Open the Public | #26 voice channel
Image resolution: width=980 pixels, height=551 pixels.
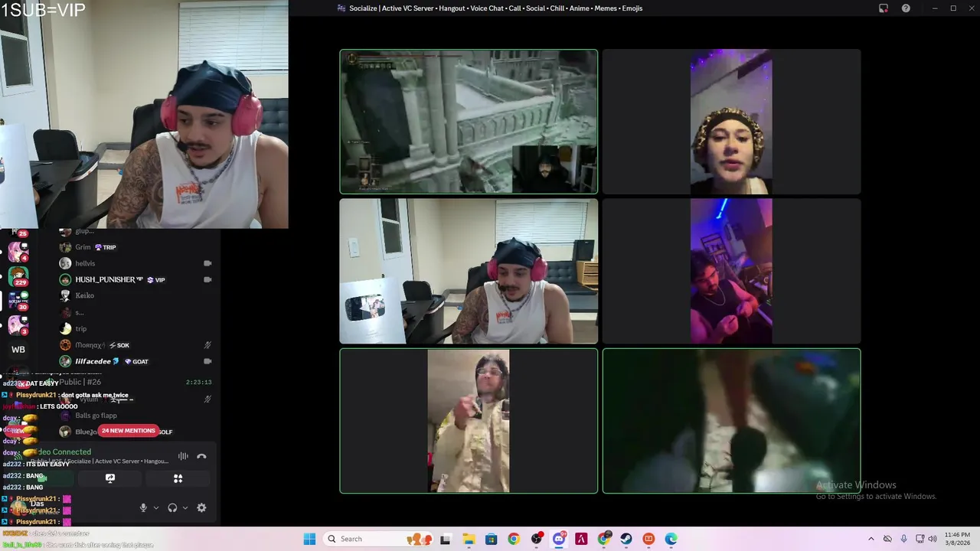point(80,382)
